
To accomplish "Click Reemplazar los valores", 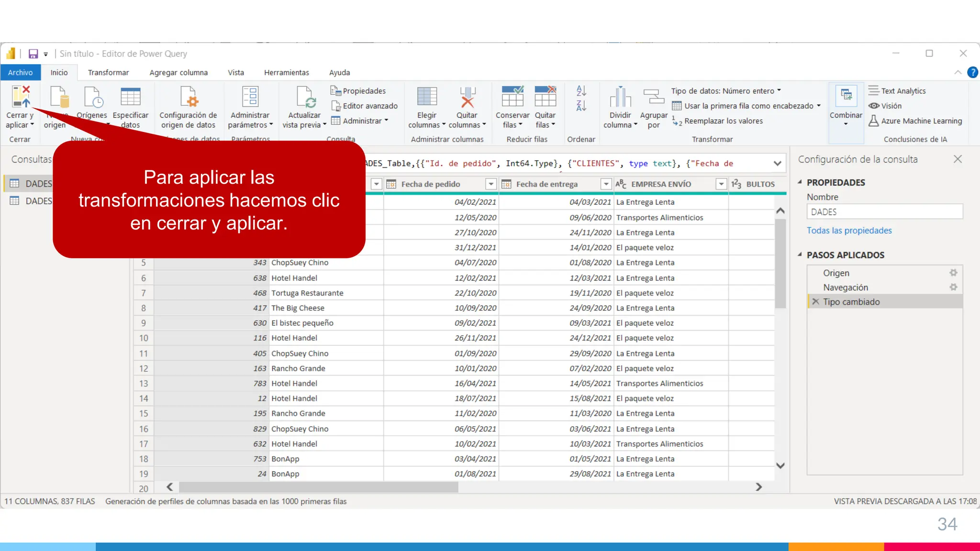I will click(717, 121).
